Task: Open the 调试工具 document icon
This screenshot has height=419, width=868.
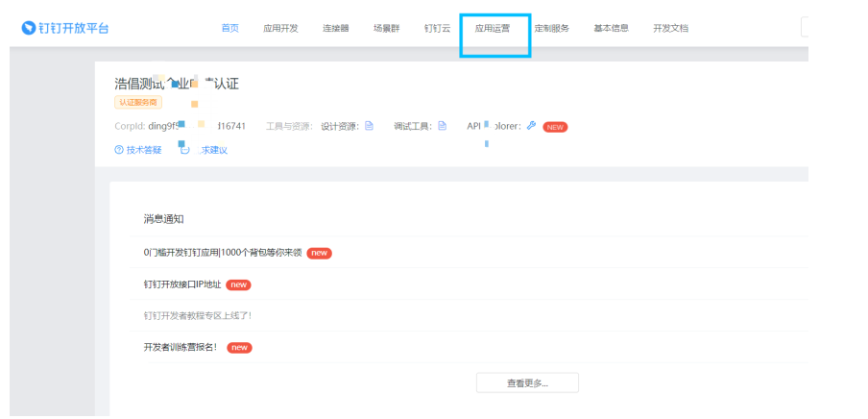Action: (442, 126)
